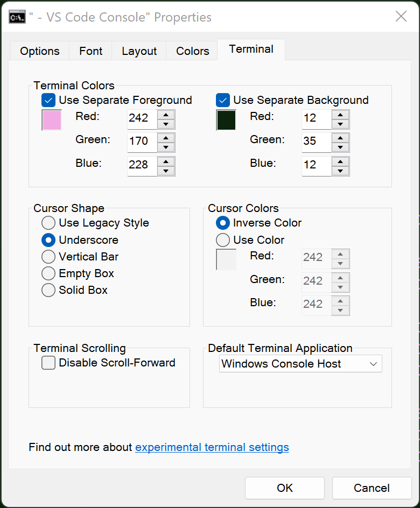This screenshot has height=508, width=420.
Task: Enable Disable Scroll-Forward
Action: [x=48, y=363]
